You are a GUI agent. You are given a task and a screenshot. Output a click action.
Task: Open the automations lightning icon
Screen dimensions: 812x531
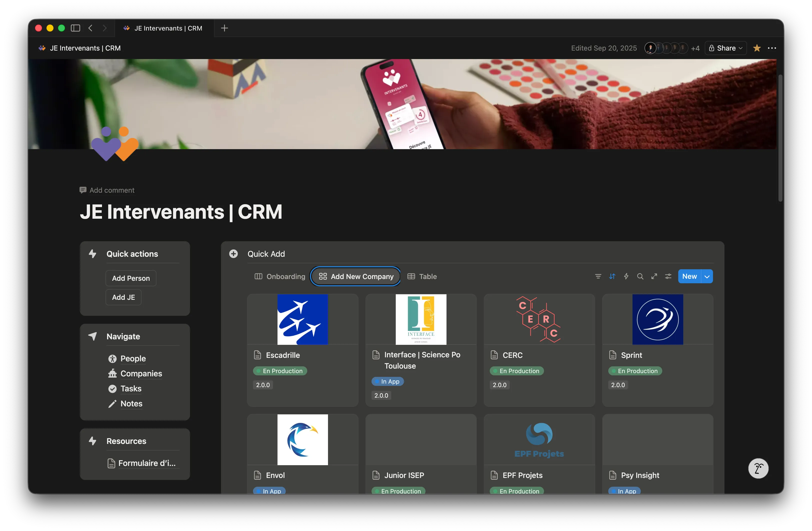626,276
